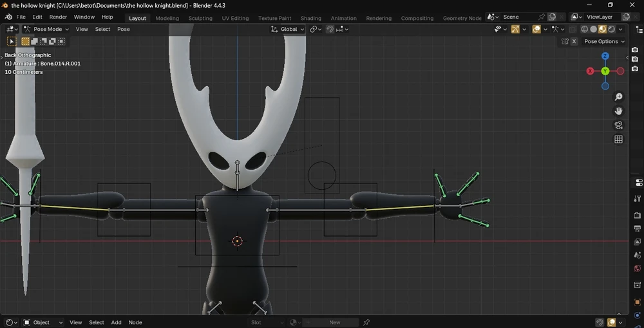Select the hand pan view icon

[x=618, y=111]
